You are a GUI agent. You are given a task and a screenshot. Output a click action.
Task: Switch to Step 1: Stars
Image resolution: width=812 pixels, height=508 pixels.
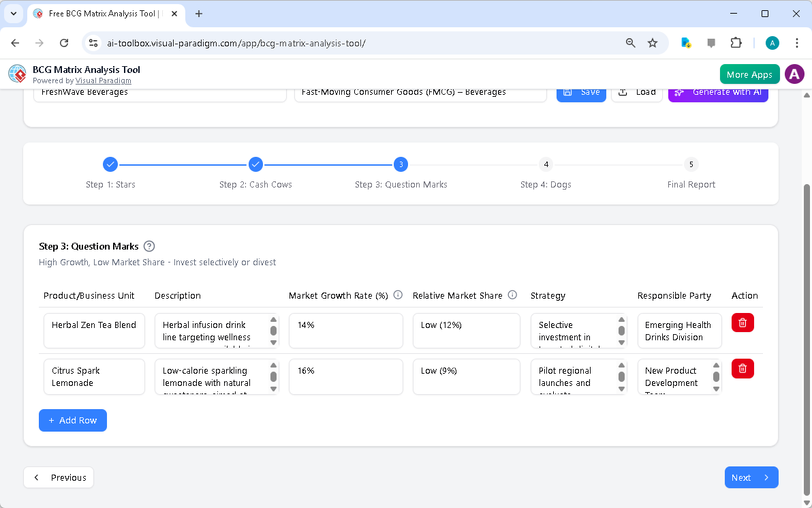110,164
